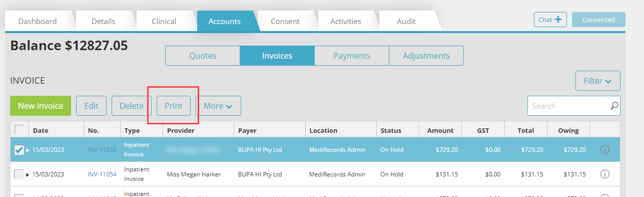
Task: Check the INV-11054 row checkbox
Action: pyautogui.click(x=19, y=174)
